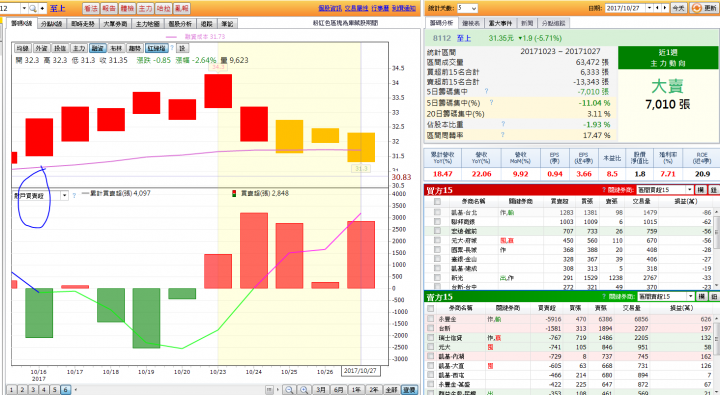The width and height of the screenshot is (720, 395).
Task: Open the 交易屬性 link
Action: pyautogui.click(x=356, y=8)
